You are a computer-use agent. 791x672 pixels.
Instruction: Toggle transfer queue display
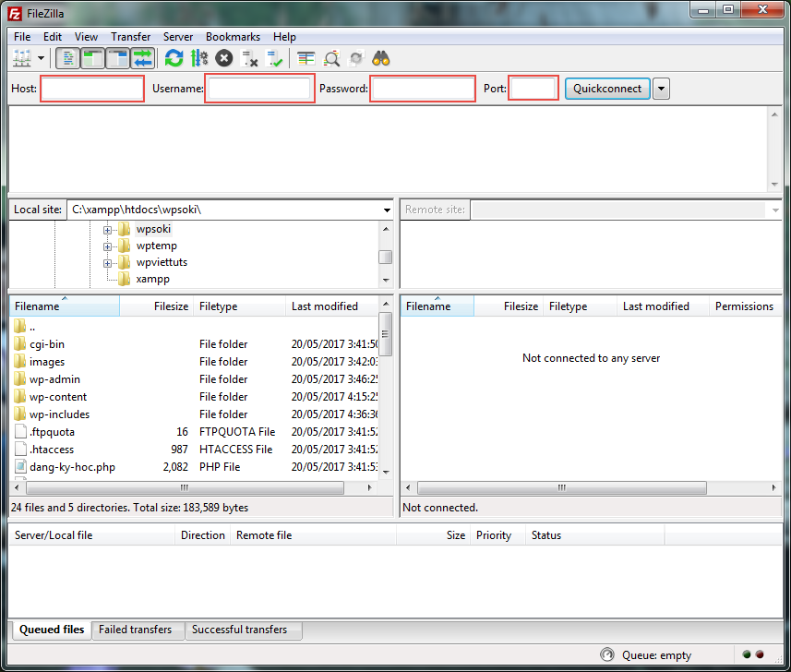point(143,58)
